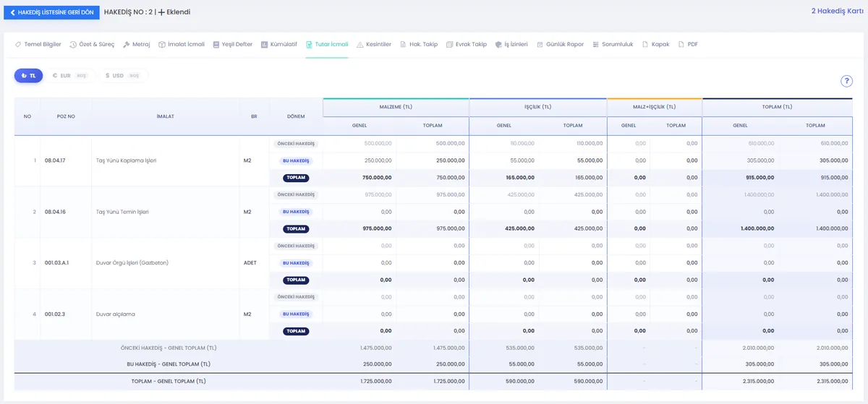This screenshot has width=868, height=404.
Task: Click 2.315.000,00 under Toplam Genel column
Action: click(757, 382)
